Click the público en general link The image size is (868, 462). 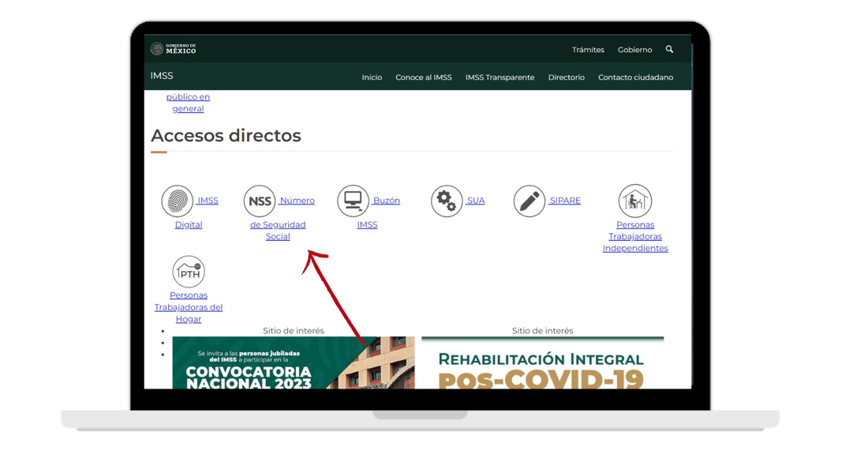pos(188,103)
